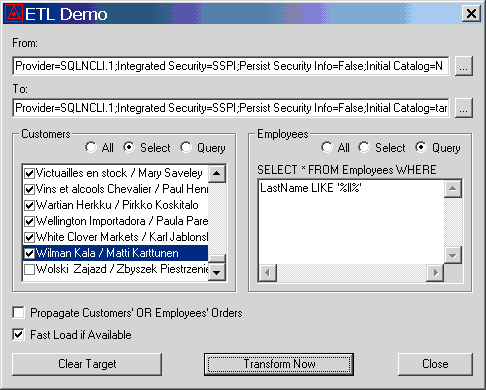Select the Vins et alcools Chevalier row text

coord(122,189)
